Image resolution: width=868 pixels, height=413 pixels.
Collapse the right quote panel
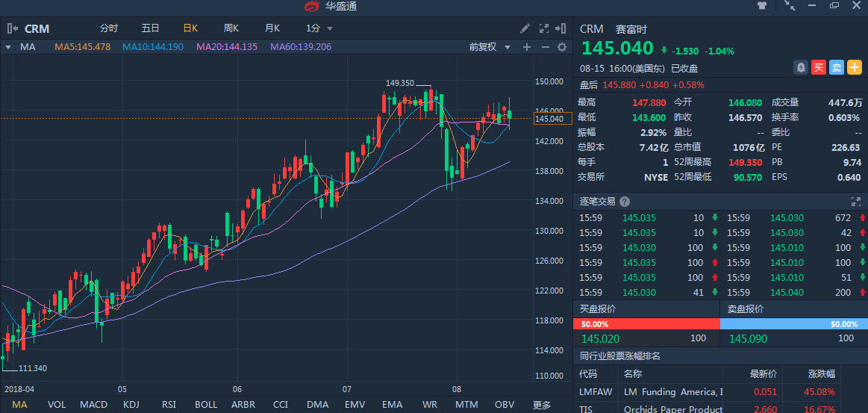(x=562, y=28)
